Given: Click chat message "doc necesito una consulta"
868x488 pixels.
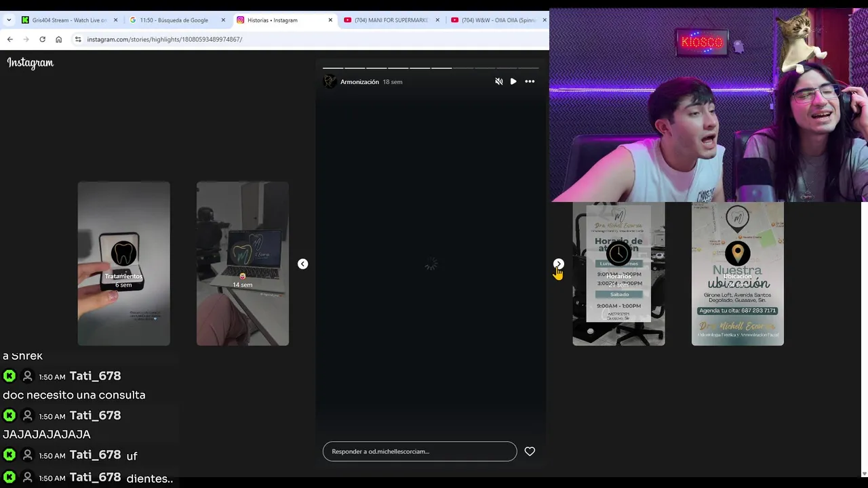Looking at the screenshot, I should tap(74, 395).
